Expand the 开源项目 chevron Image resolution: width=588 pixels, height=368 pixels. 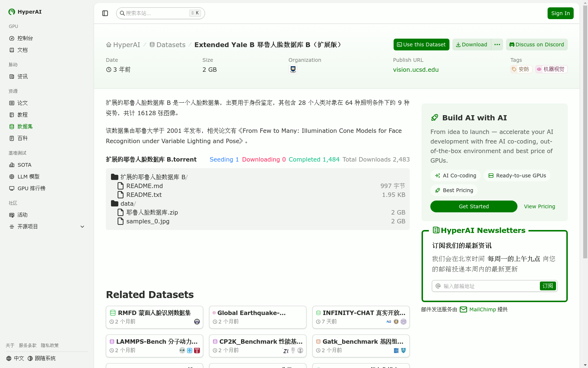(82, 227)
